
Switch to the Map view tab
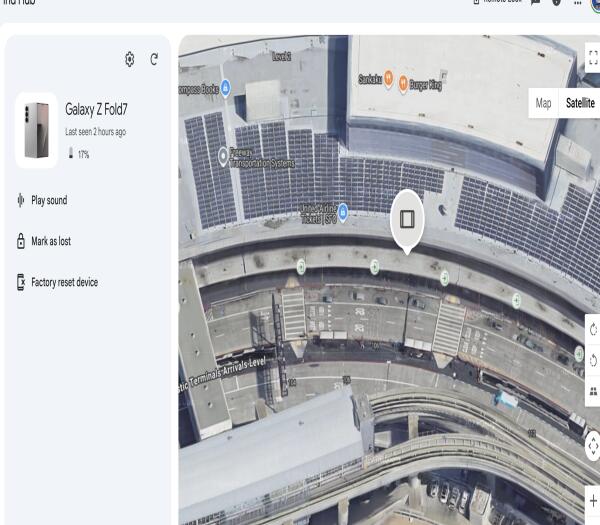pyautogui.click(x=543, y=103)
